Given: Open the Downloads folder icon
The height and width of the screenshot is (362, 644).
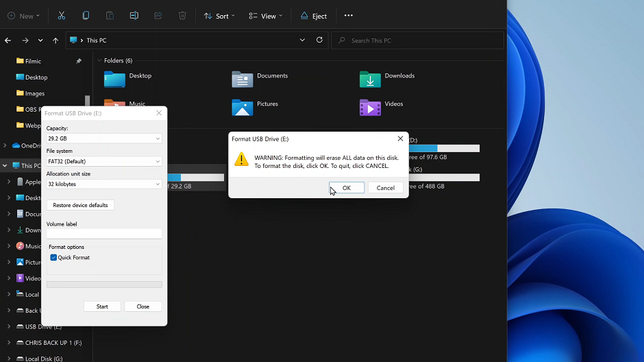Looking at the screenshot, I should (x=370, y=79).
